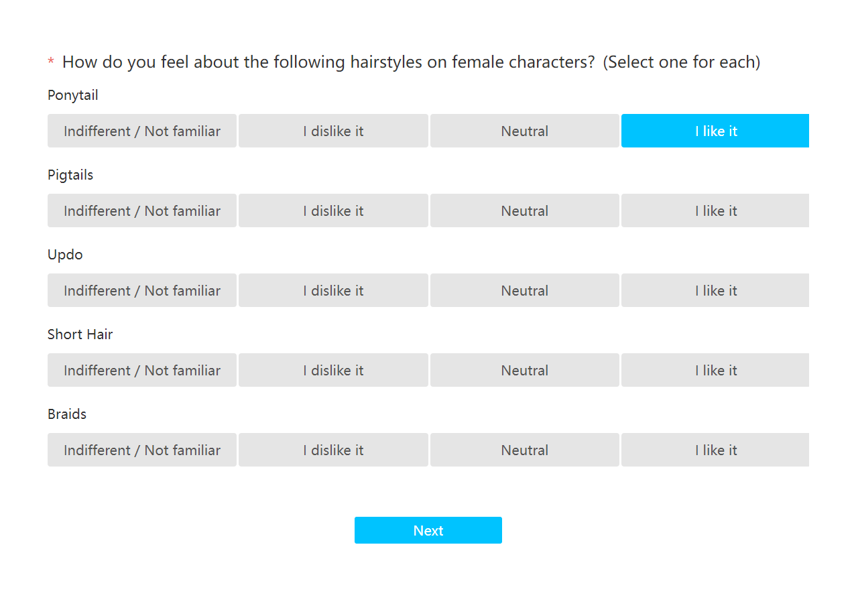The width and height of the screenshot is (852, 616).
Task: Choose 'Neutral' for Short Hair
Action: click(x=525, y=370)
